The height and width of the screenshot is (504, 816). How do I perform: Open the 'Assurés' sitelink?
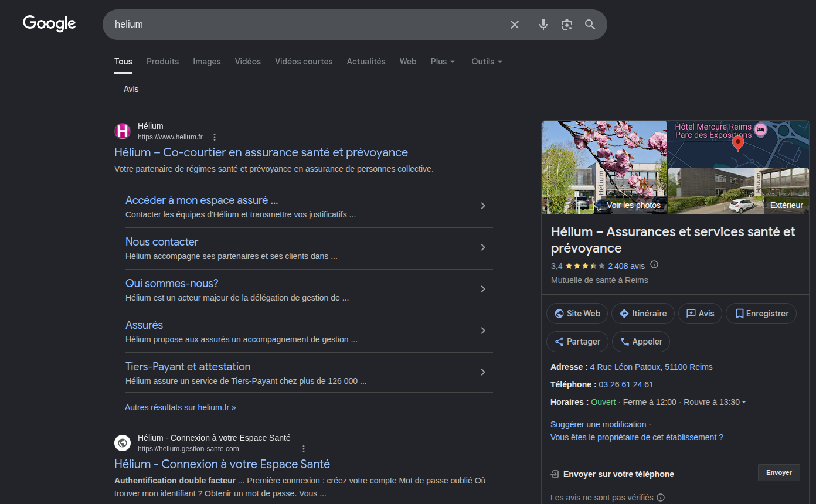tap(144, 325)
